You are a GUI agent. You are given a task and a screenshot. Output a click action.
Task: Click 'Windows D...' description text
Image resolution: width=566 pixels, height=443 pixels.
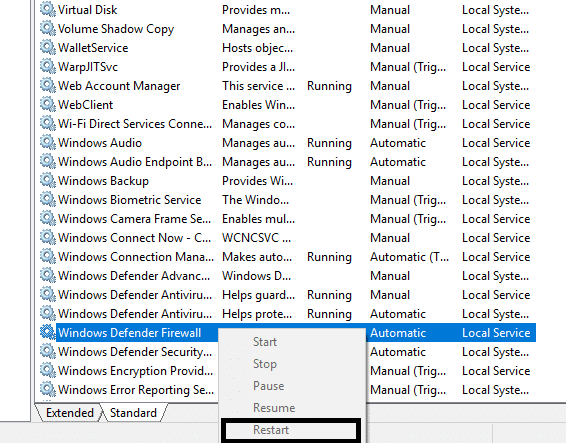[256, 276]
